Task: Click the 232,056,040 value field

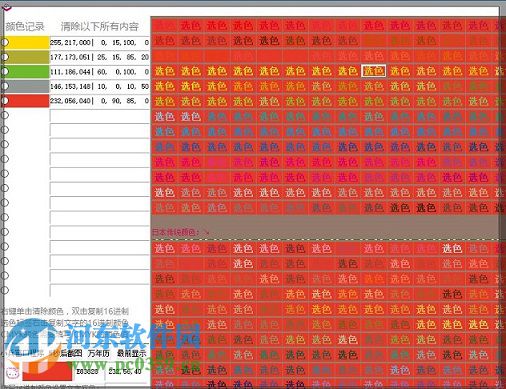Action: (99, 101)
